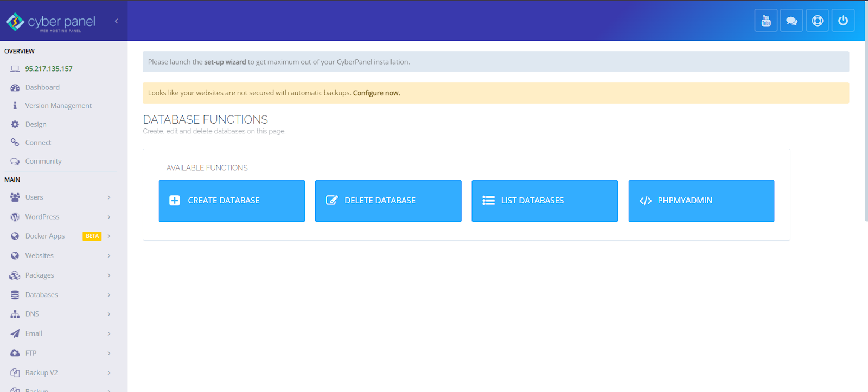
Task: Expand the Docker Apps menu chevron
Action: point(109,236)
